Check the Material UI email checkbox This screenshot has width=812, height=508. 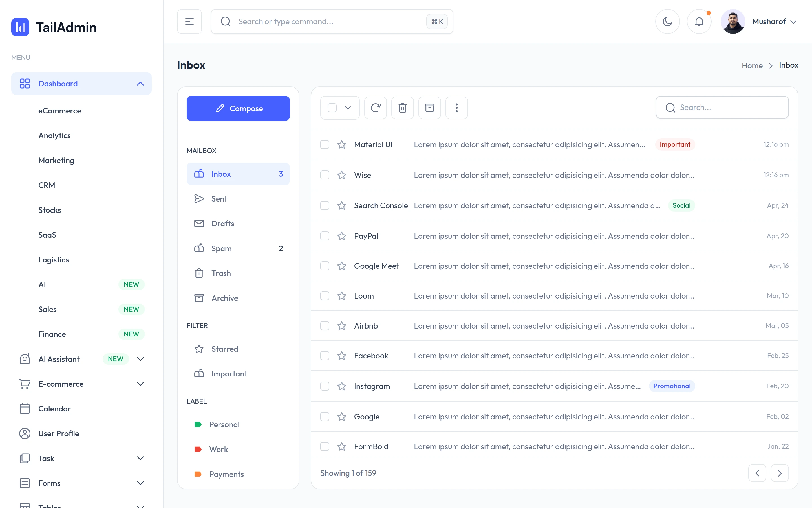click(x=325, y=144)
